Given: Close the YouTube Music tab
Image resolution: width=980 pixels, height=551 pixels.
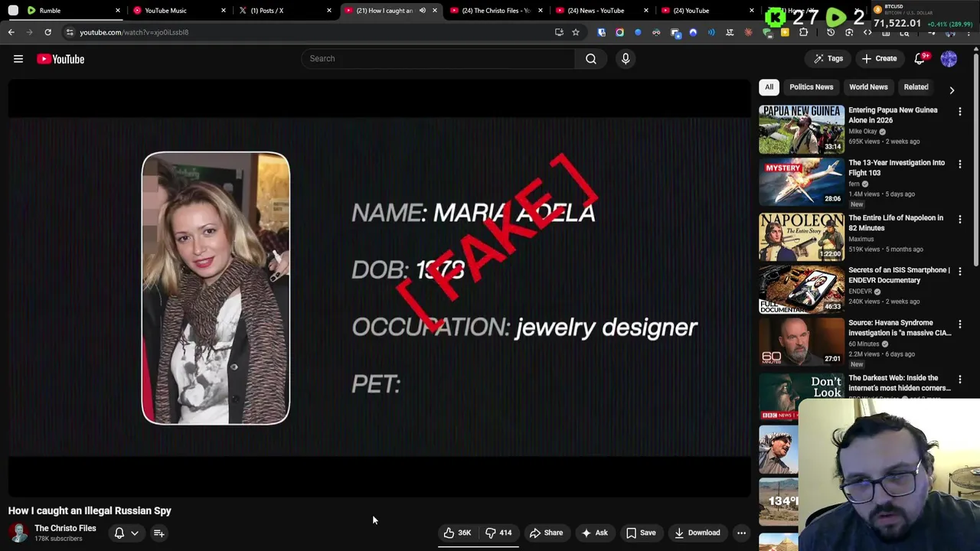Looking at the screenshot, I should tap(224, 11).
